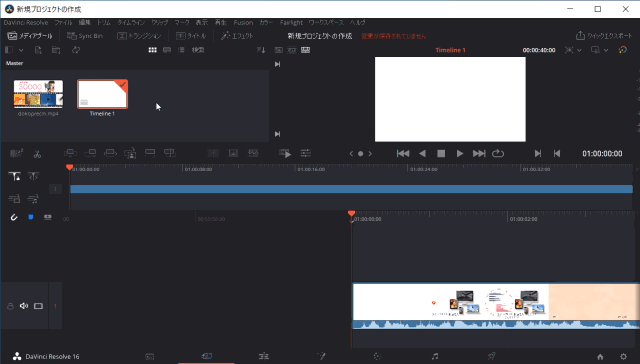Click the upper timeline playhead marker
Viewport: 640px width, 364px height.
pyautogui.click(x=69, y=167)
